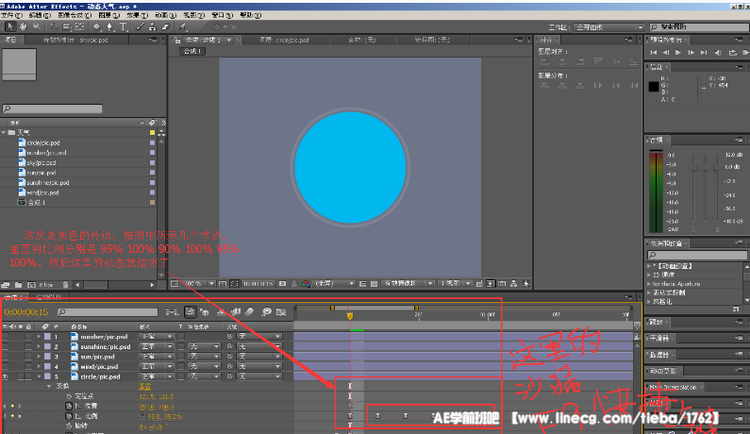
Task: Open magnification 100% dropdown in viewer
Action: (199, 284)
